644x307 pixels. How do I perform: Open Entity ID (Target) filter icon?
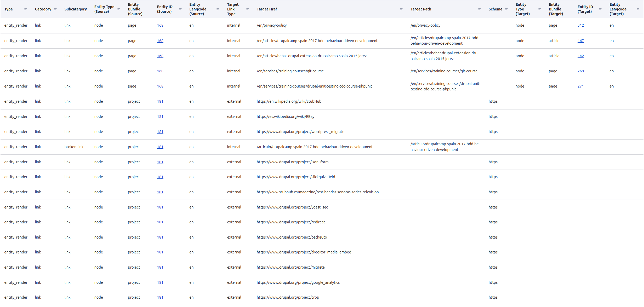(600, 9)
